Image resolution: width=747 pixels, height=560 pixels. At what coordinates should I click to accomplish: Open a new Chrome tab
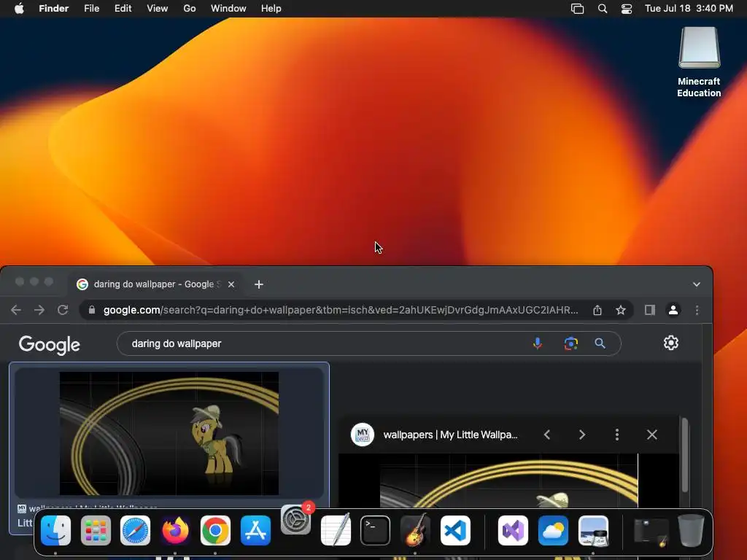click(x=259, y=284)
